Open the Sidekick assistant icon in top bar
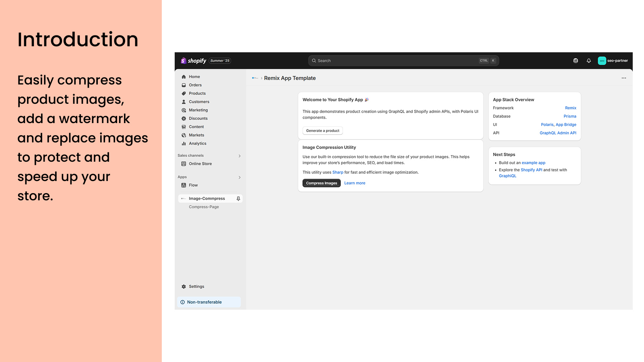The width and height of the screenshot is (644, 362). pyautogui.click(x=576, y=61)
